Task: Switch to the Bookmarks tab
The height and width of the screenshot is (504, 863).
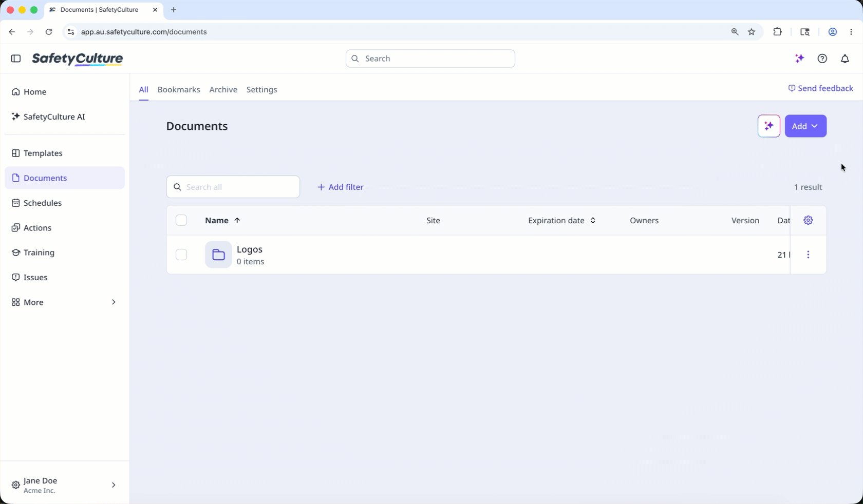Action: pyautogui.click(x=179, y=89)
